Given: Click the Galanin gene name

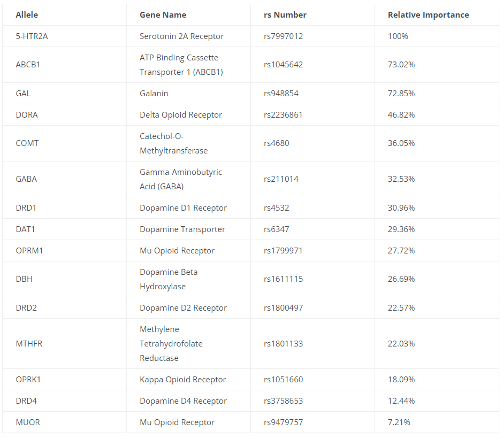Looking at the screenshot, I should pyautogui.click(x=154, y=94).
